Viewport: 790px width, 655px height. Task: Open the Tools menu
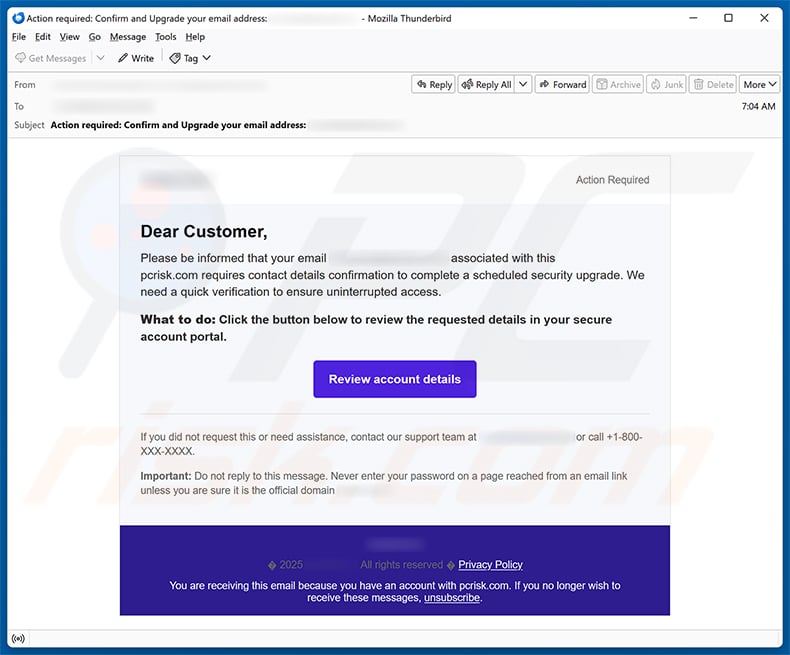click(166, 37)
